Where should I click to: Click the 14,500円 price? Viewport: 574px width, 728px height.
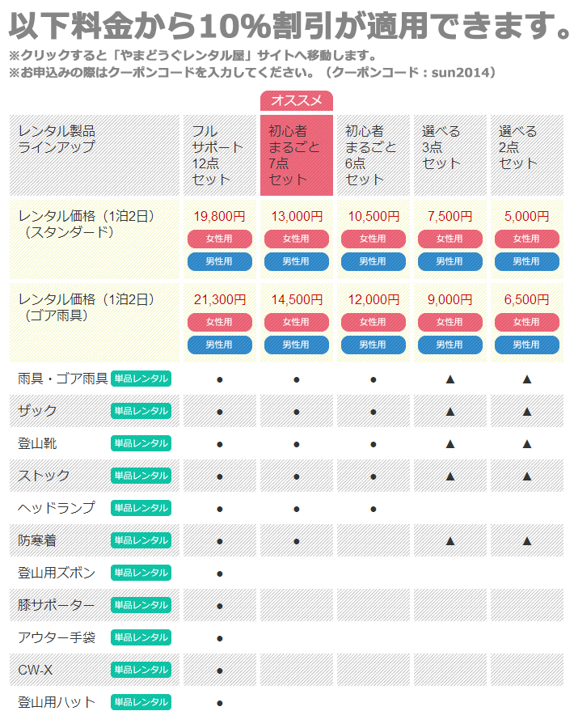tap(297, 300)
